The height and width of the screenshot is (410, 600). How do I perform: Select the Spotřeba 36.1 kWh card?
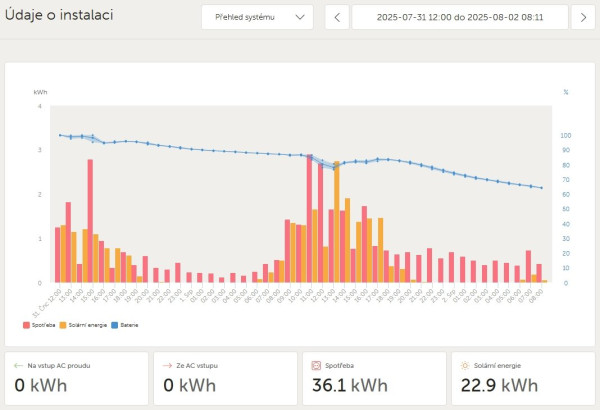click(x=374, y=378)
